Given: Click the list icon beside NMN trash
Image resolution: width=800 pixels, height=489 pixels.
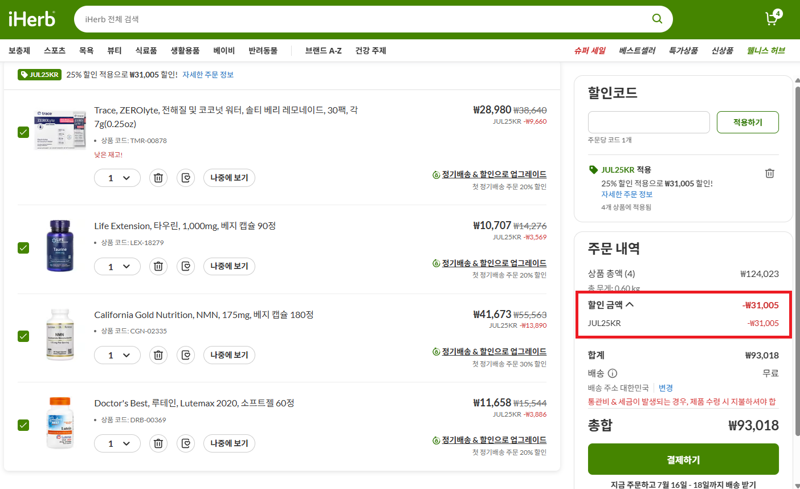Looking at the screenshot, I should coord(186,355).
